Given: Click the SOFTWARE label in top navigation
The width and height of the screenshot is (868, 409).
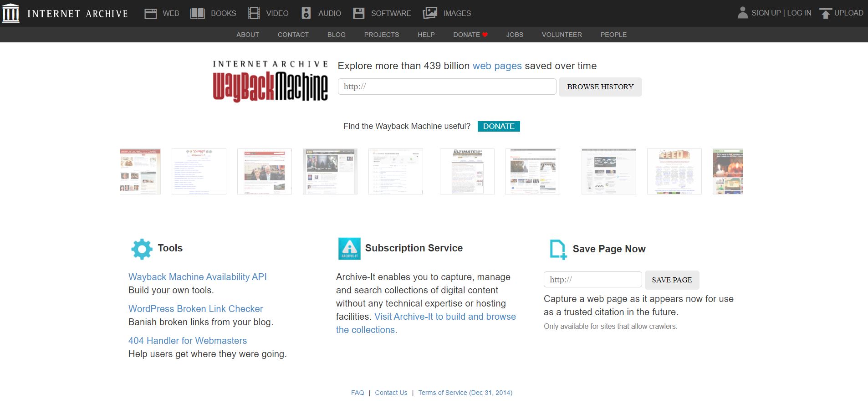Looking at the screenshot, I should [391, 14].
